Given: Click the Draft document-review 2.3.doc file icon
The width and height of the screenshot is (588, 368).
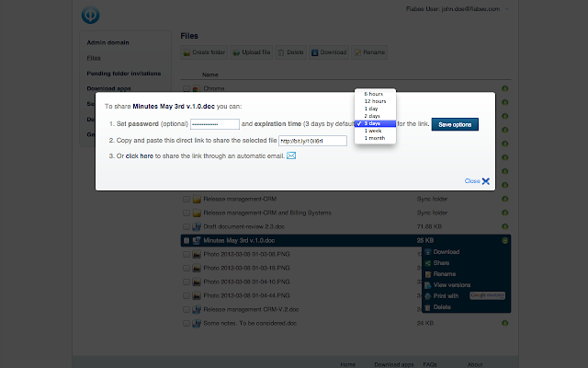Looking at the screenshot, I should (x=197, y=227).
